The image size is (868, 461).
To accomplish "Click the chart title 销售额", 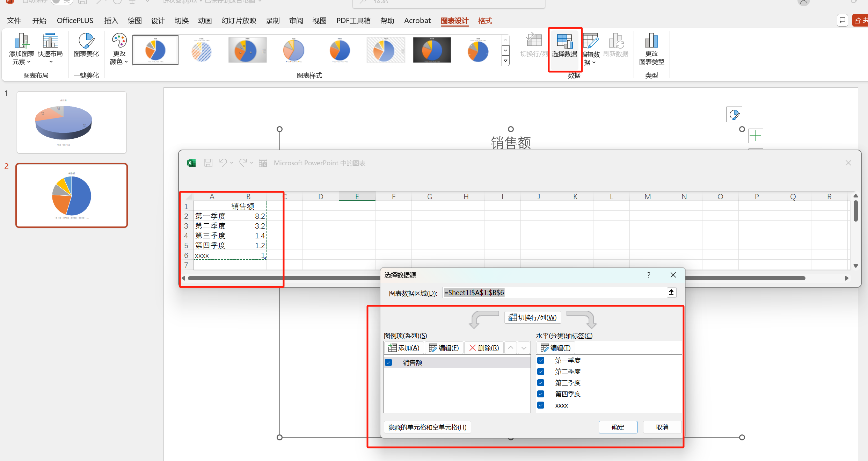I will point(511,143).
